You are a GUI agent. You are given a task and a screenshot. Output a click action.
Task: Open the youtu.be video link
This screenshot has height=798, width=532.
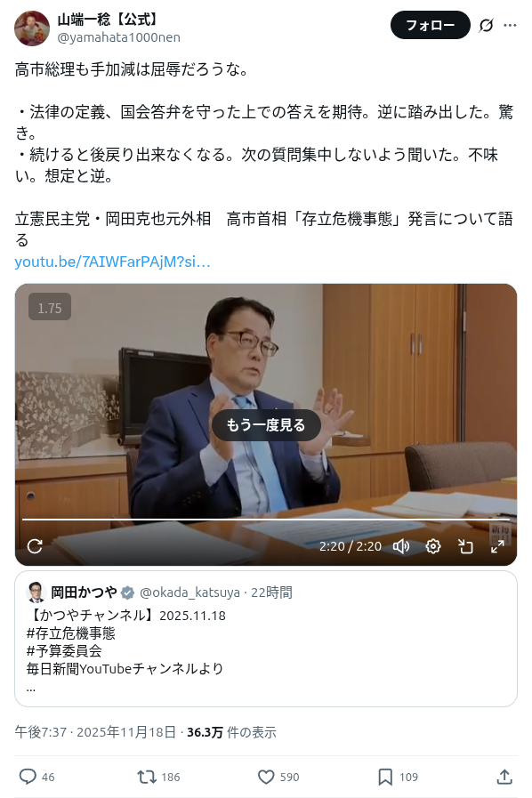[x=112, y=262]
